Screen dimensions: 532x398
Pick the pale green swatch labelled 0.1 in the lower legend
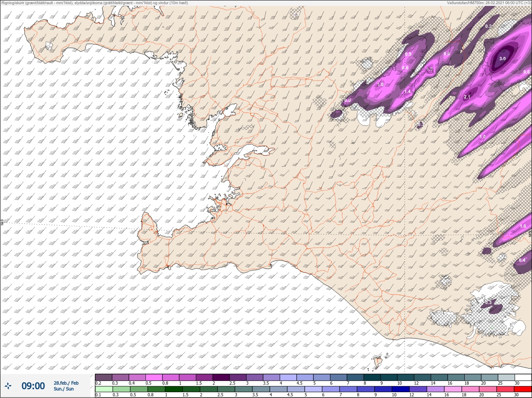coord(103,389)
